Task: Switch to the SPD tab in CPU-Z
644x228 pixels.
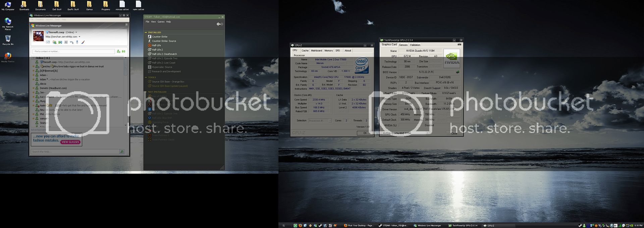Action: point(338,51)
